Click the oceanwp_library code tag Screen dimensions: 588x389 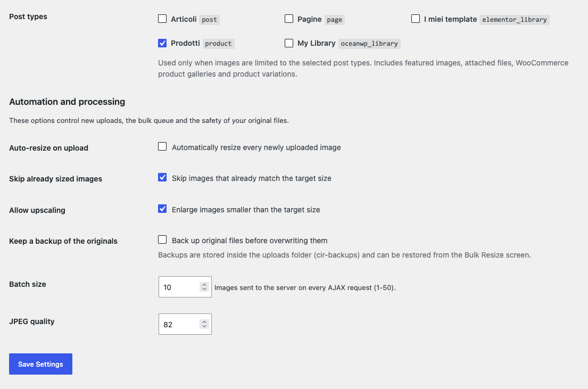(x=369, y=44)
